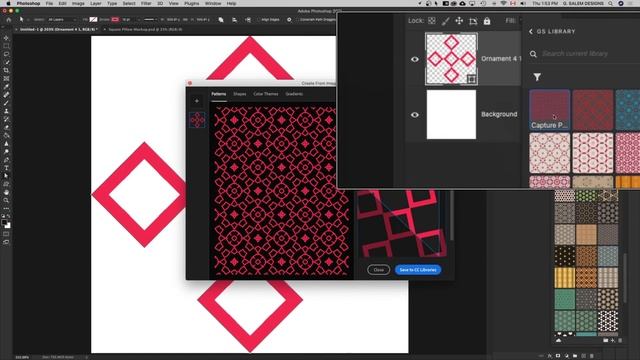Open Spotlight search in menu bar
This screenshot has height=360, width=640.
click(x=610, y=3)
